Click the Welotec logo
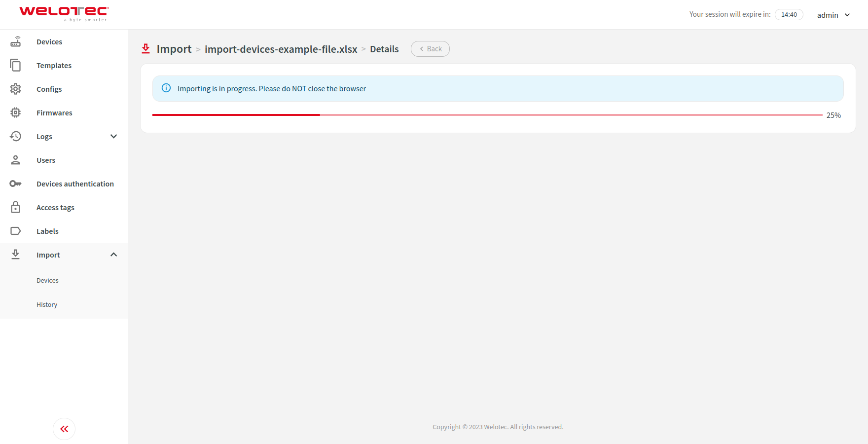This screenshot has height=444, width=868. pos(64,14)
